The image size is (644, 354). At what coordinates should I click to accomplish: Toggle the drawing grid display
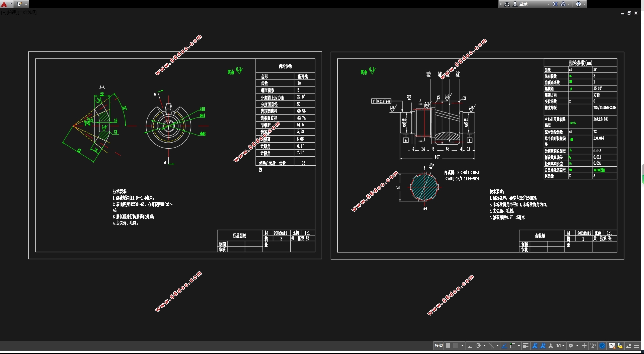448,346
